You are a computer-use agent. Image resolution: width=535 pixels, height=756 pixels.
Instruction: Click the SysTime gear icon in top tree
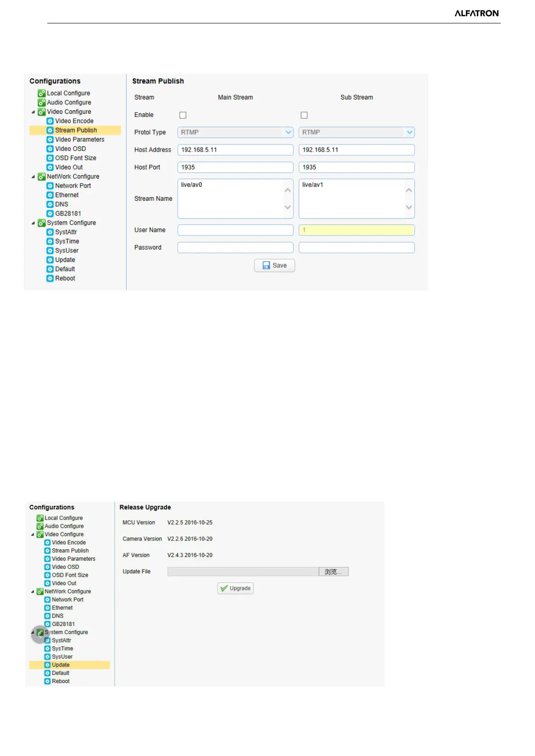[50, 242]
